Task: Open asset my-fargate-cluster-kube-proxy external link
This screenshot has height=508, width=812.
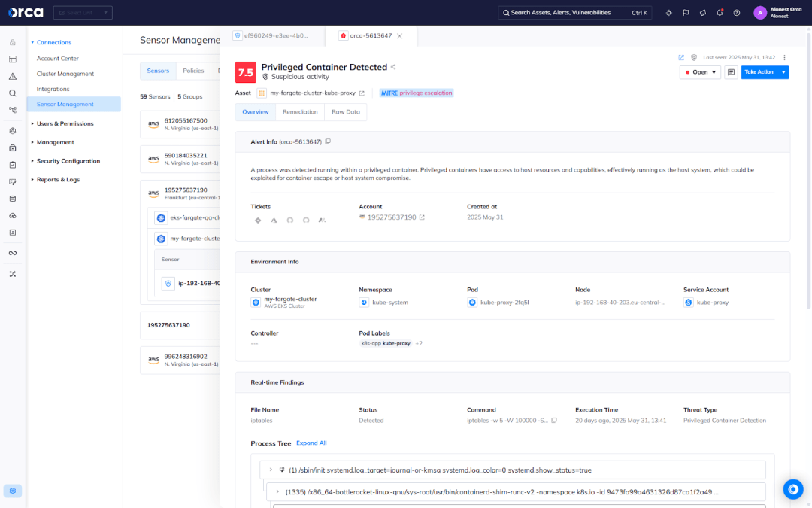Action: [362, 93]
